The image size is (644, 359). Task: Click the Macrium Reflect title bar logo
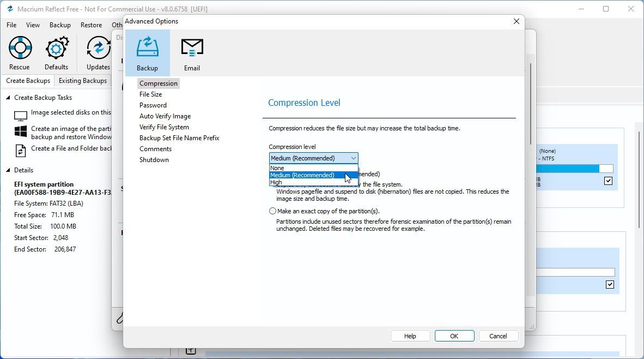[10, 9]
